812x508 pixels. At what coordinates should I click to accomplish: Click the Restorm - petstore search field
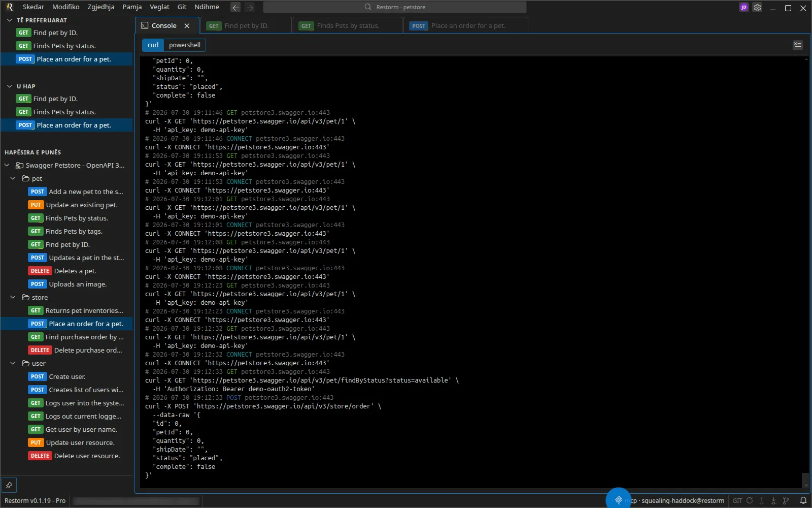tap(395, 7)
